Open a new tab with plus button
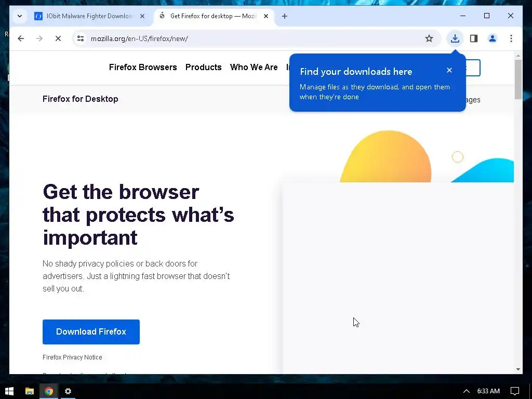 (x=285, y=16)
